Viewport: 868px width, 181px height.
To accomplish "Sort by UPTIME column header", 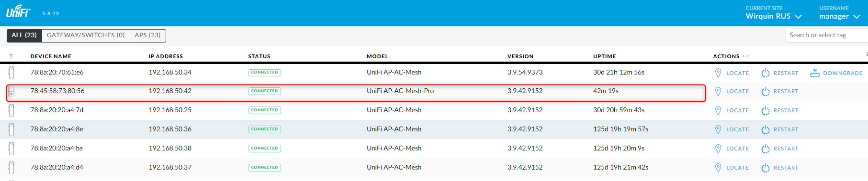I will tap(604, 56).
